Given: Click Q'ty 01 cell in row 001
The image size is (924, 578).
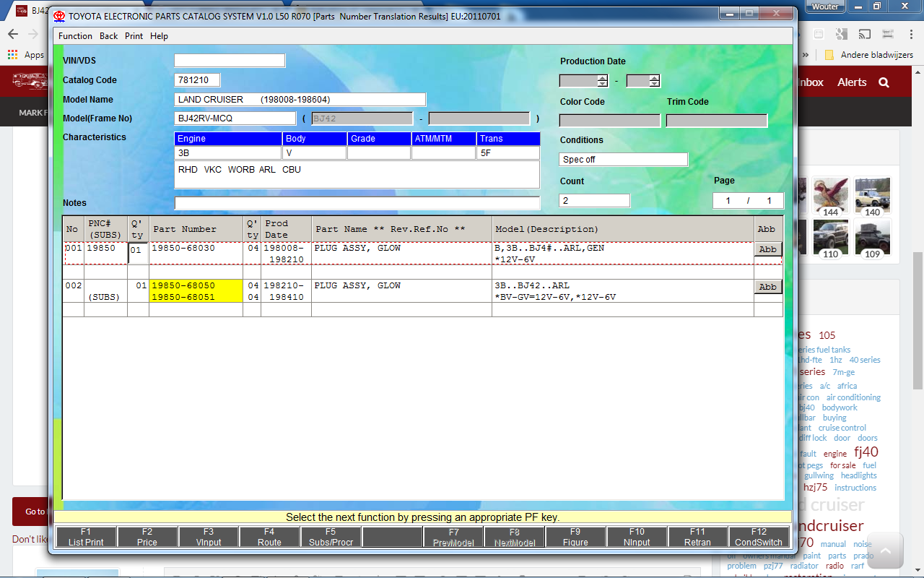Looking at the screenshot, I should [138, 254].
